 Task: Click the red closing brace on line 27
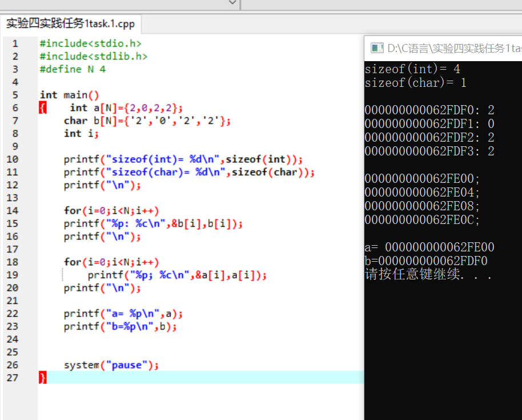click(43, 378)
